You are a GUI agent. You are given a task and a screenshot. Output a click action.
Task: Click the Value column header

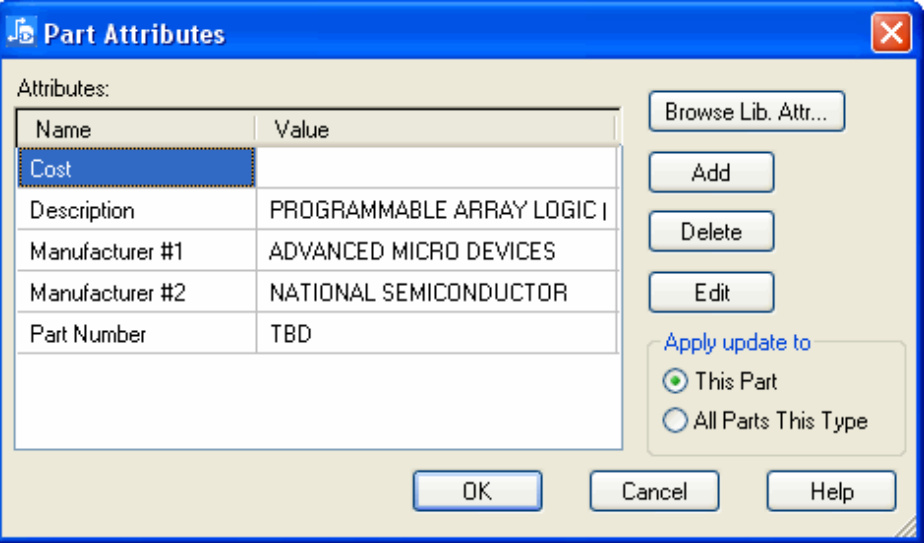[435, 129]
